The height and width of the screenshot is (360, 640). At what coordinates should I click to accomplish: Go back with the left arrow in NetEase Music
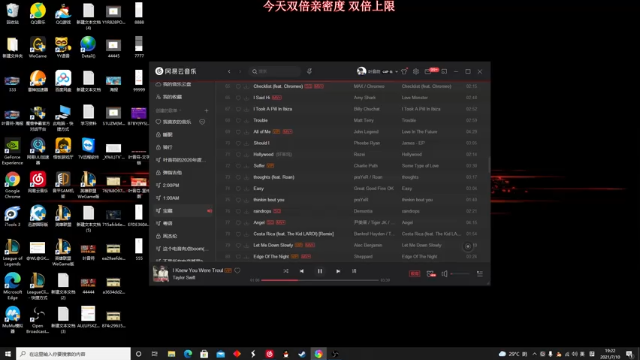point(229,71)
